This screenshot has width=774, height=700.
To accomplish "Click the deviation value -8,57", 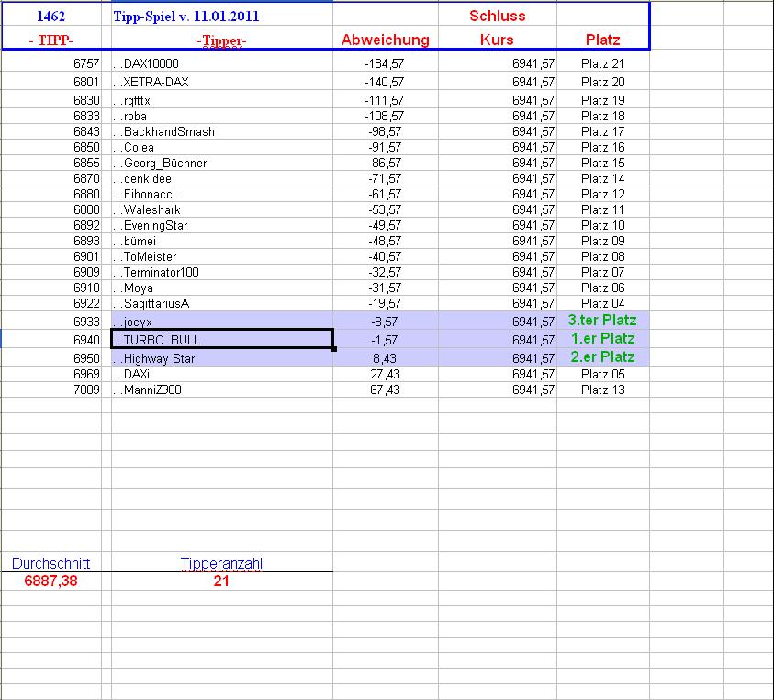I will pos(385,322).
